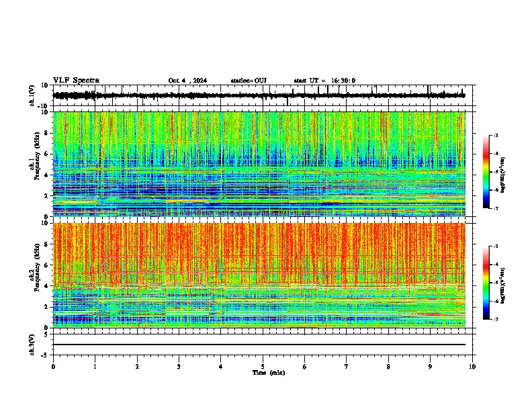Click the ch.1 voltage waveform trace

[x=259, y=95]
